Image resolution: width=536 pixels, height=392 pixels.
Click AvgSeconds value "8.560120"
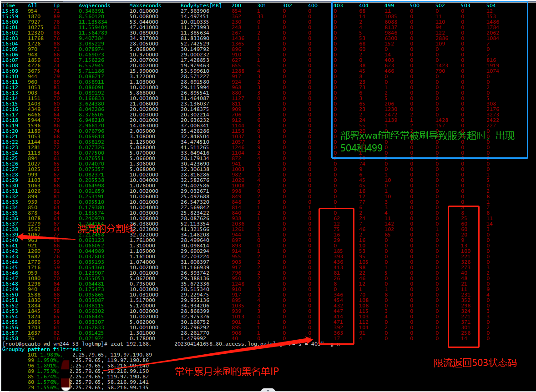[91, 16]
